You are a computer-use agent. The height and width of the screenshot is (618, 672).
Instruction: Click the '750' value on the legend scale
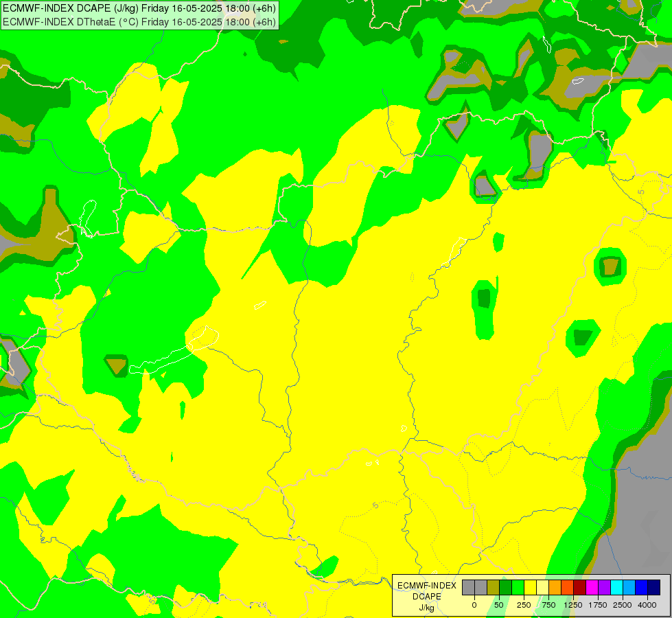coord(548,605)
